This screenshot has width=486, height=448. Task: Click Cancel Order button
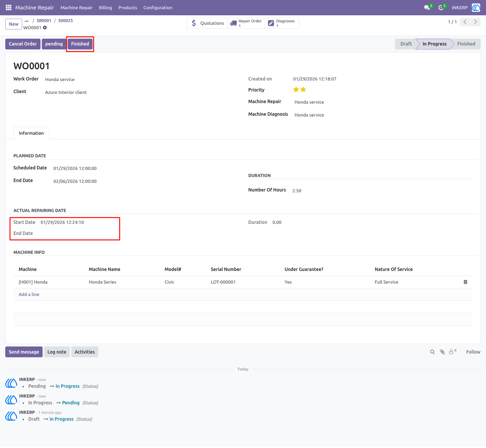pyautogui.click(x=23, y=44)
